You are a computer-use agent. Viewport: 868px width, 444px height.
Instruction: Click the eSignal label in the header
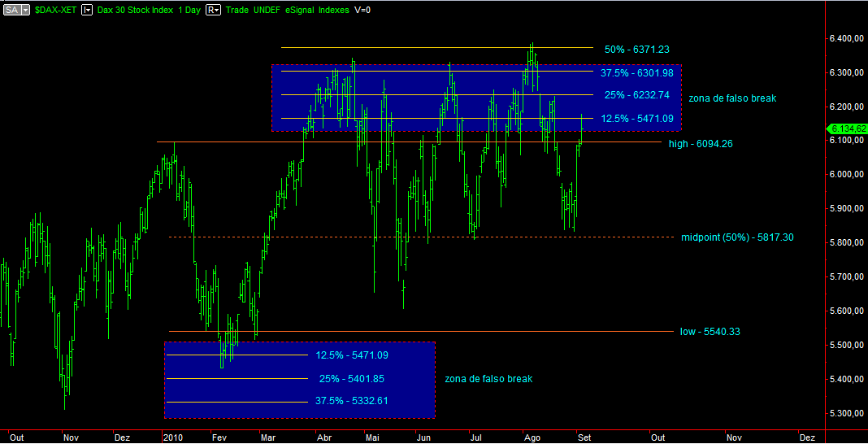point(299,10)
